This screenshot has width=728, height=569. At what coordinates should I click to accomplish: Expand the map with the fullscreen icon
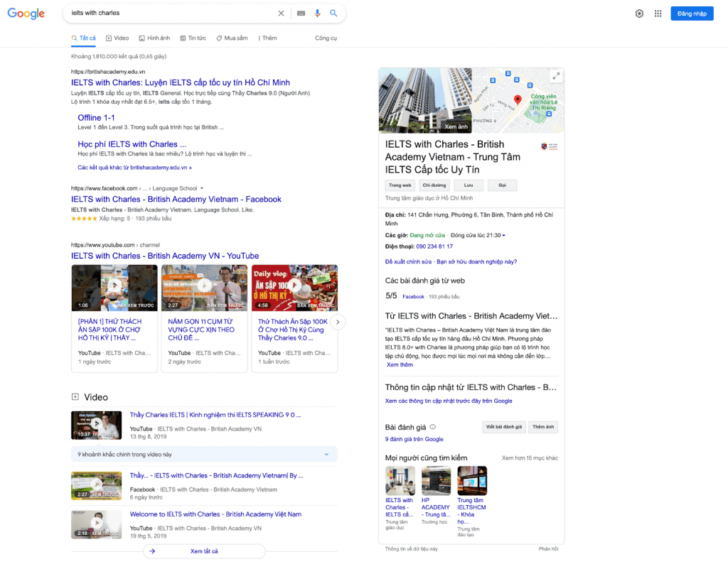[556, 76]
